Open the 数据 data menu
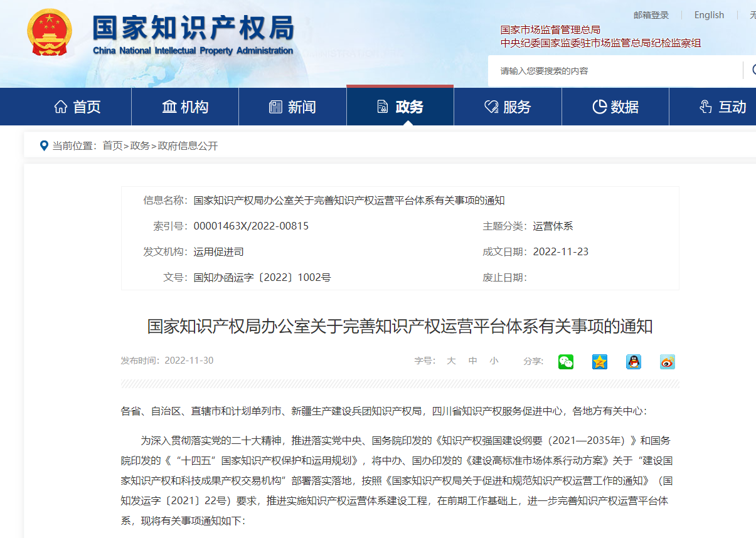 pyautogui.click(x=615, y=107)
